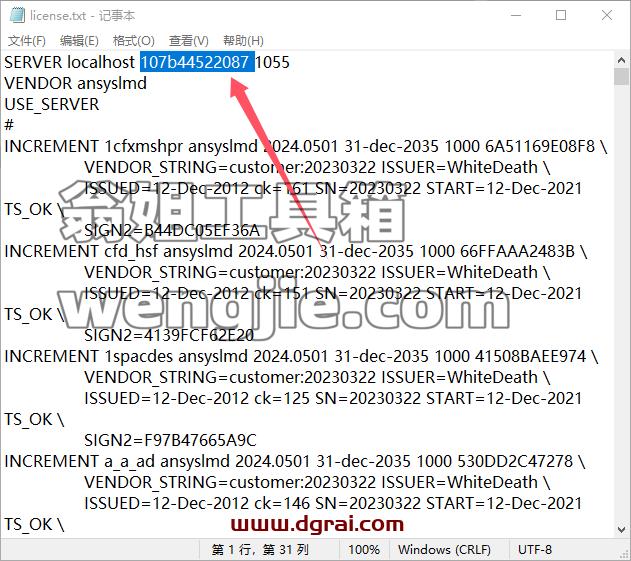Click the key 6A51169E08F8
Viewport: 631px width, 561px height.
pyautogui.click(x=540, y=146)
